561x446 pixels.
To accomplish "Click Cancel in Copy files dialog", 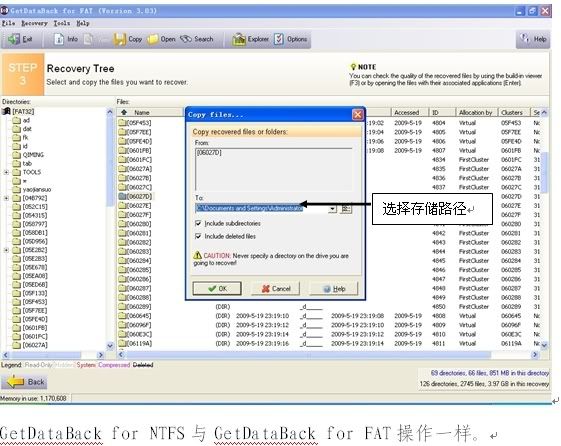I will [275, 289].
